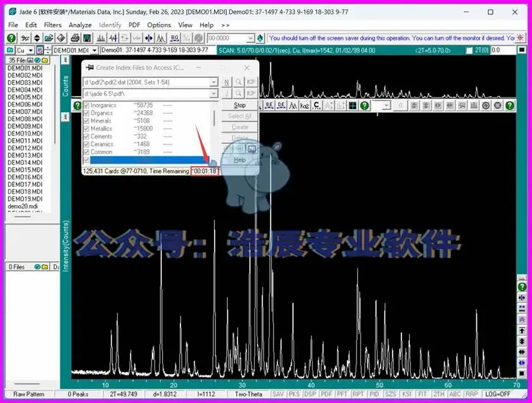Toggle the Minerals checkbox
This screenshot has width=532, height=403.
86,121
